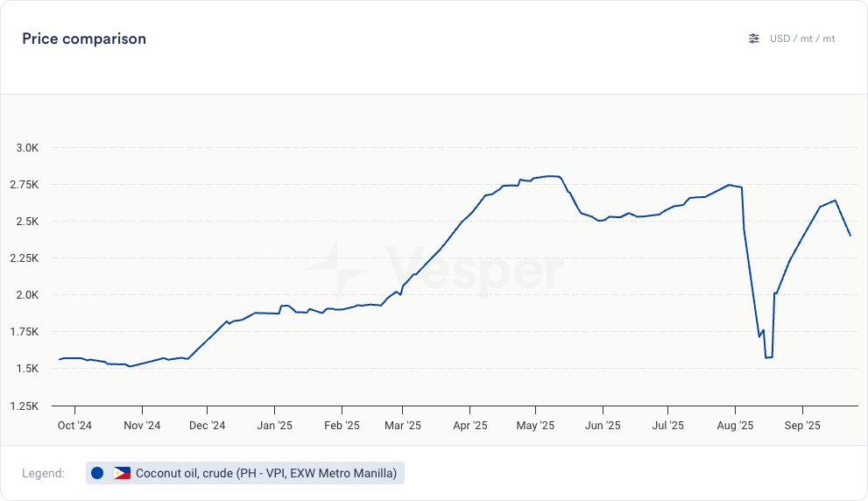Change the USD / mt / mt unit
The width and height of the screenshot is (868, 501).
coord(802,39)
